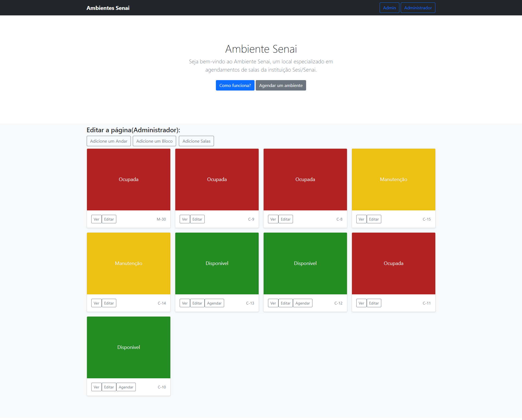Edit room C-9 using Editar

[x=197, y=219]
